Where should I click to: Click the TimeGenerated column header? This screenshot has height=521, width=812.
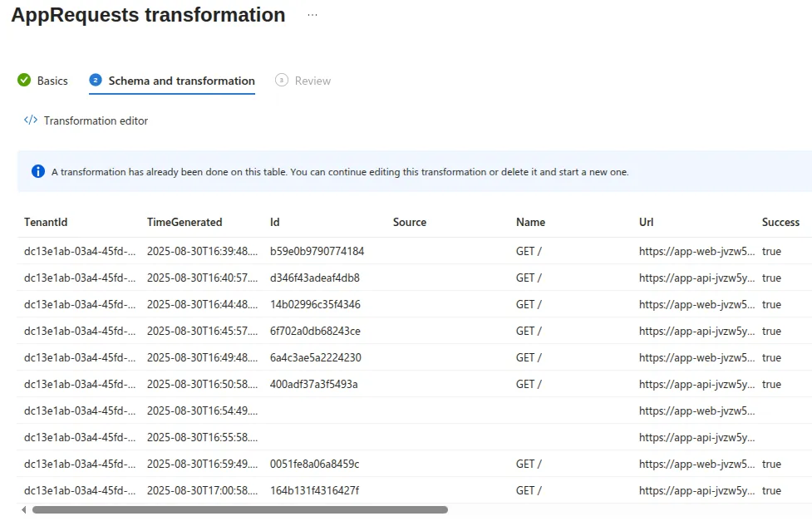coord(185,222)
